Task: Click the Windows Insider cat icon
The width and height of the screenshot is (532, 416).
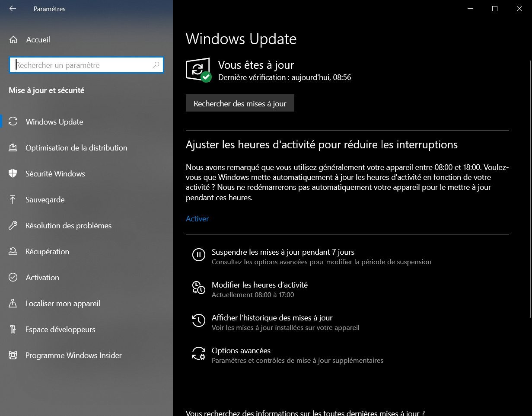Action: 13,355
